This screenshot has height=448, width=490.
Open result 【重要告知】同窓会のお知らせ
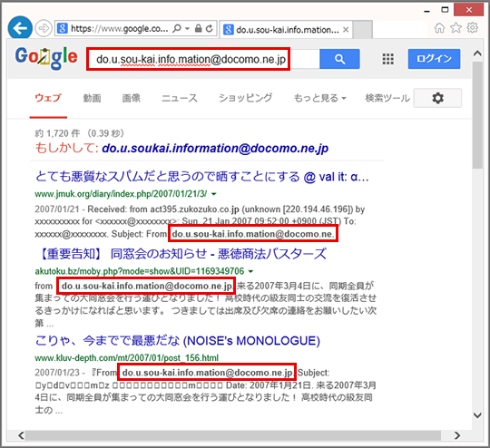point(181,254)
